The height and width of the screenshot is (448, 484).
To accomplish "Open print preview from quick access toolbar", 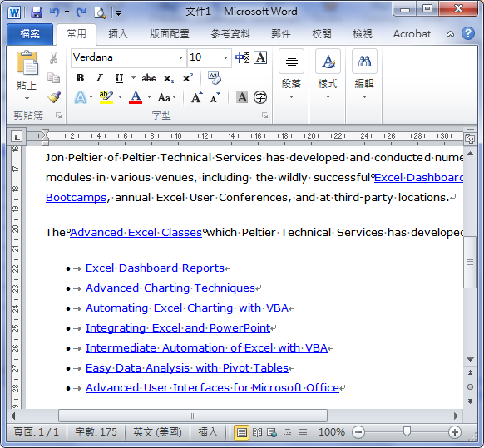I will point(100,12).
